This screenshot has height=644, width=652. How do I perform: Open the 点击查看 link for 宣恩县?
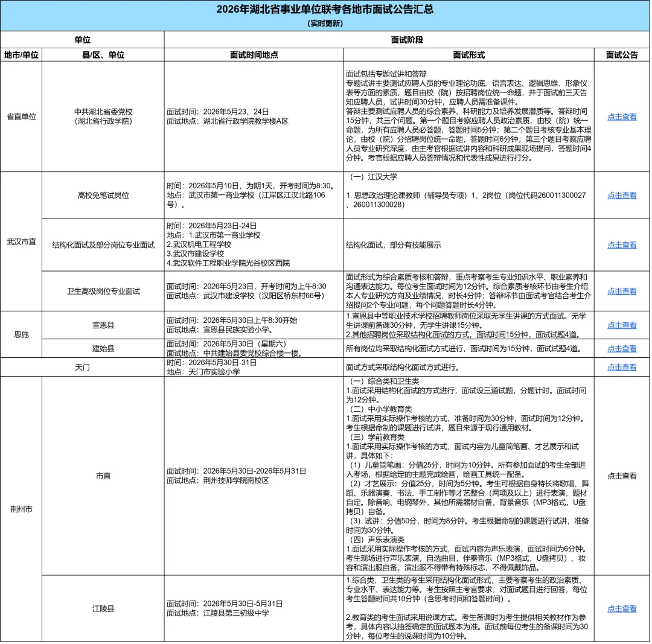622,325
